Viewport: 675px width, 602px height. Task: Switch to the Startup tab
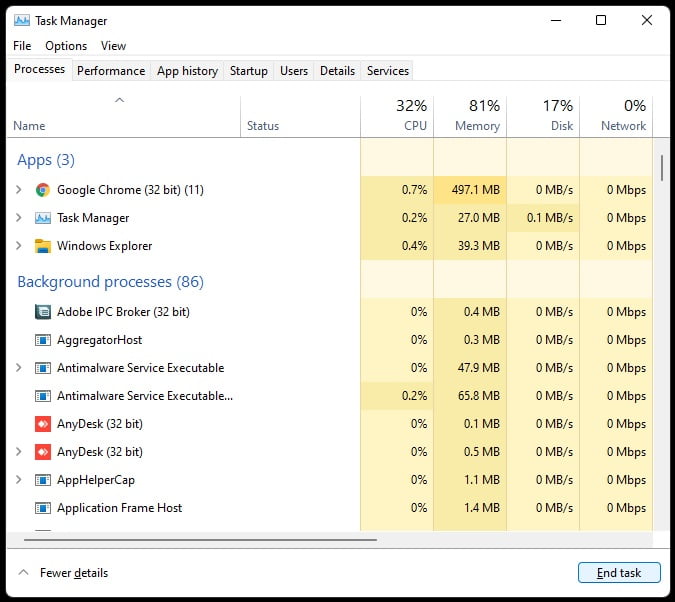248,71
